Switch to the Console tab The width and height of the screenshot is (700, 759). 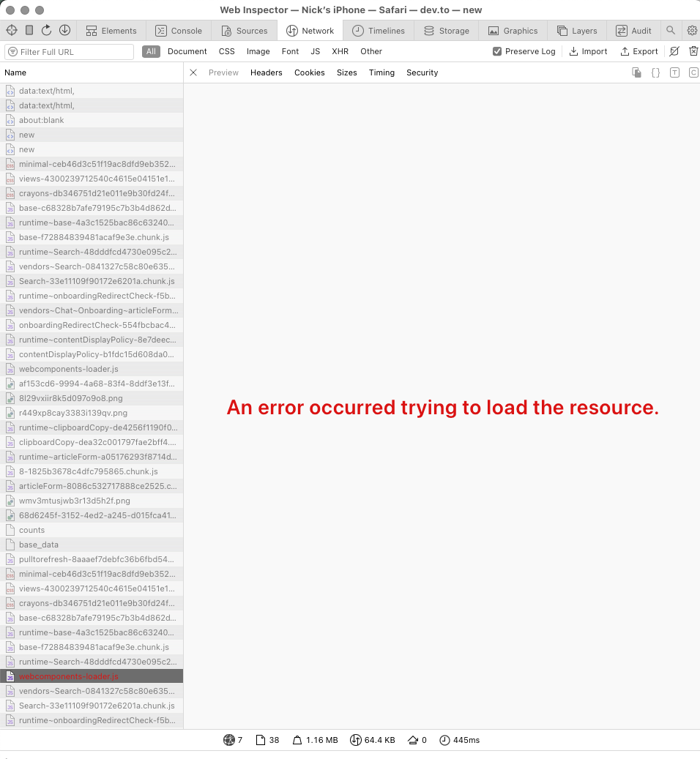pos(178,31)
